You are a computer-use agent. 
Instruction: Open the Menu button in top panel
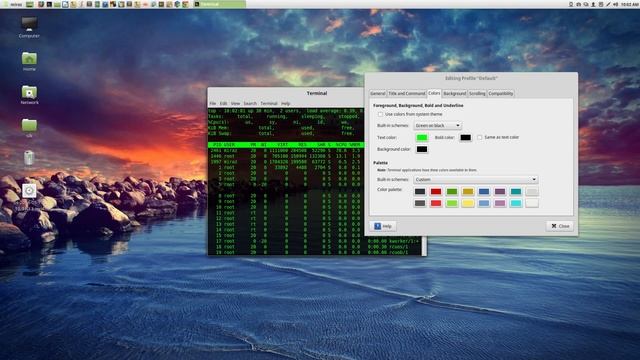[12, 4]
